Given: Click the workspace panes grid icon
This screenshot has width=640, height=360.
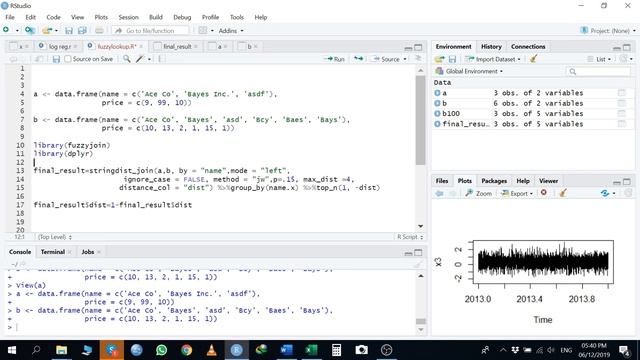Looking at the screenshot, I should [203, 31].
